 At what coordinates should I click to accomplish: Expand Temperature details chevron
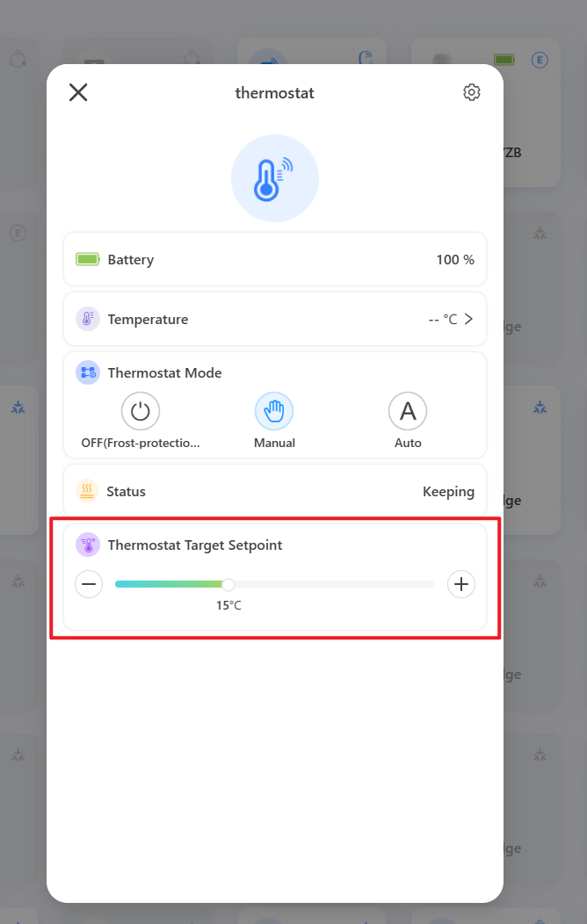[468, 319]
